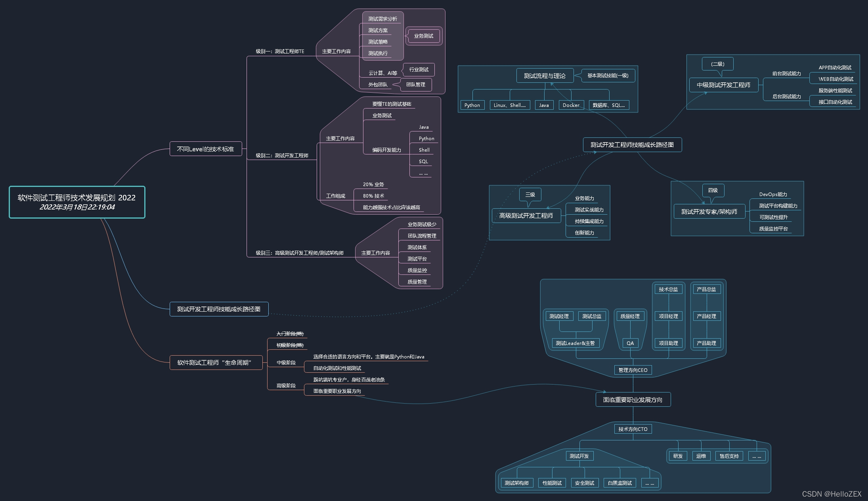Click the 高级测试开发工程师 node
The image size is (868, 501).
526,215
